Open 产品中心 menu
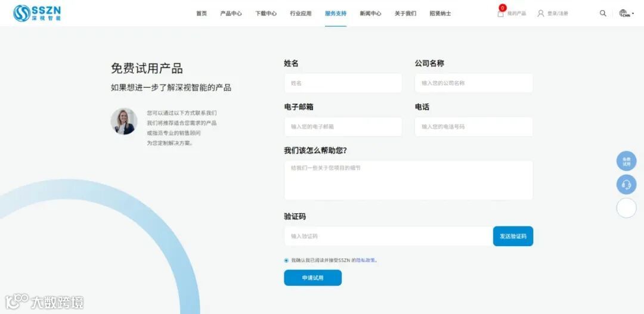 pos(231,14)
